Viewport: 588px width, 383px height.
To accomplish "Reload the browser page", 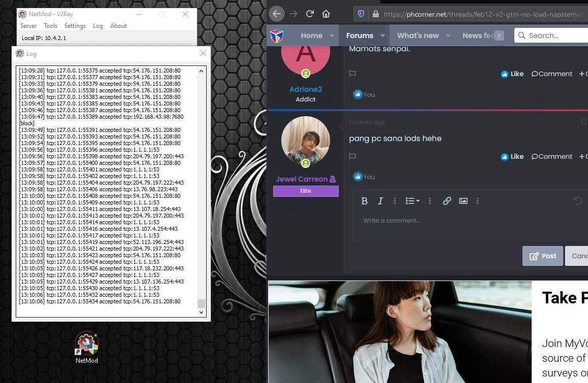I will pos(310,14).
